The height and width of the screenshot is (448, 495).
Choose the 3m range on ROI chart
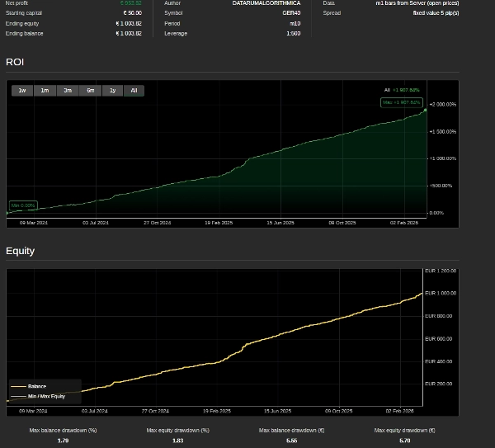(68, 91)
